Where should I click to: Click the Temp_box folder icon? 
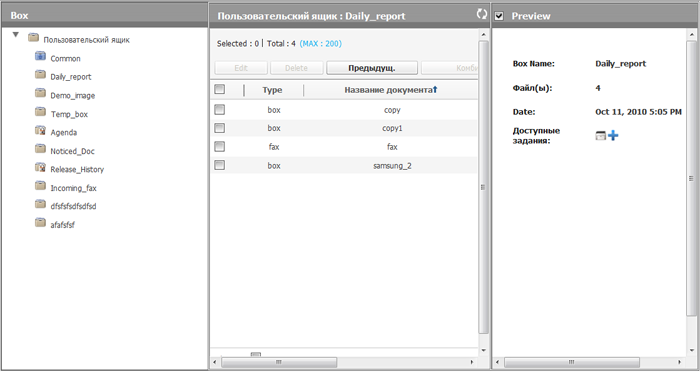(40, 112)
